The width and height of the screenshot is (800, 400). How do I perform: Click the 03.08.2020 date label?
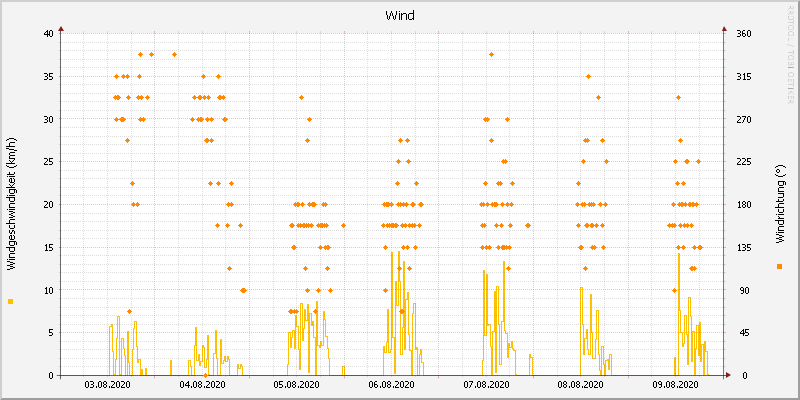coord(107,385)
